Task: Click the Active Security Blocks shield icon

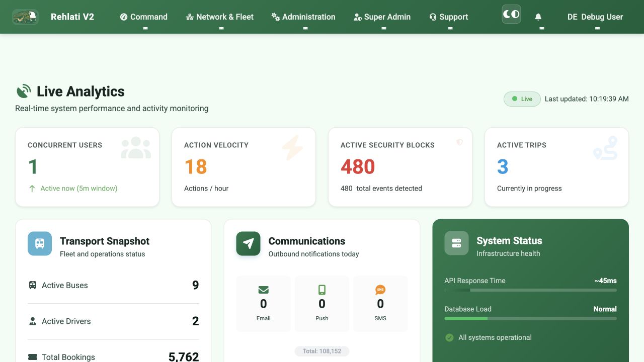Action: 459,142
